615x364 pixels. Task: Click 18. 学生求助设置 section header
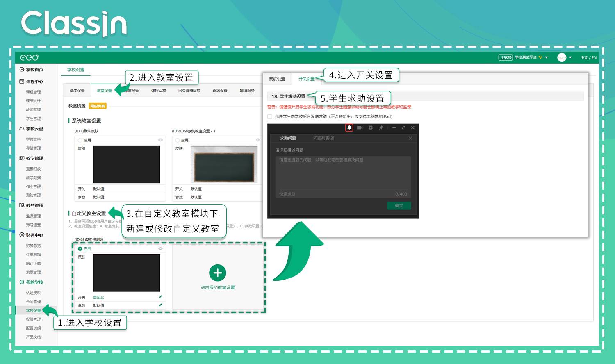point(425,96)
